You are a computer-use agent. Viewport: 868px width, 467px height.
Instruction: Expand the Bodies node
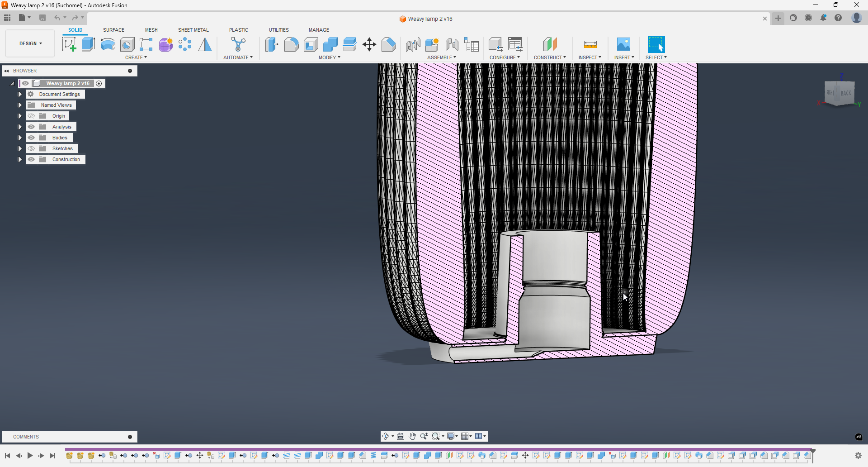[19, 138]
